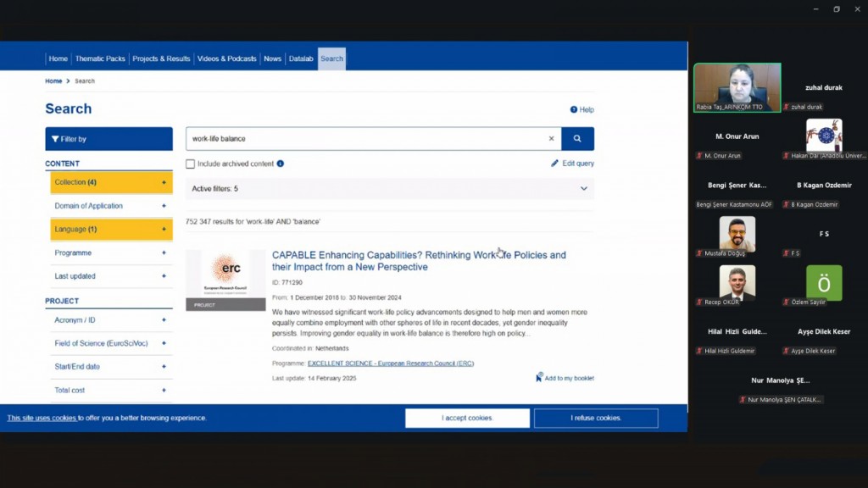Clear the search query with X icon

551,139
